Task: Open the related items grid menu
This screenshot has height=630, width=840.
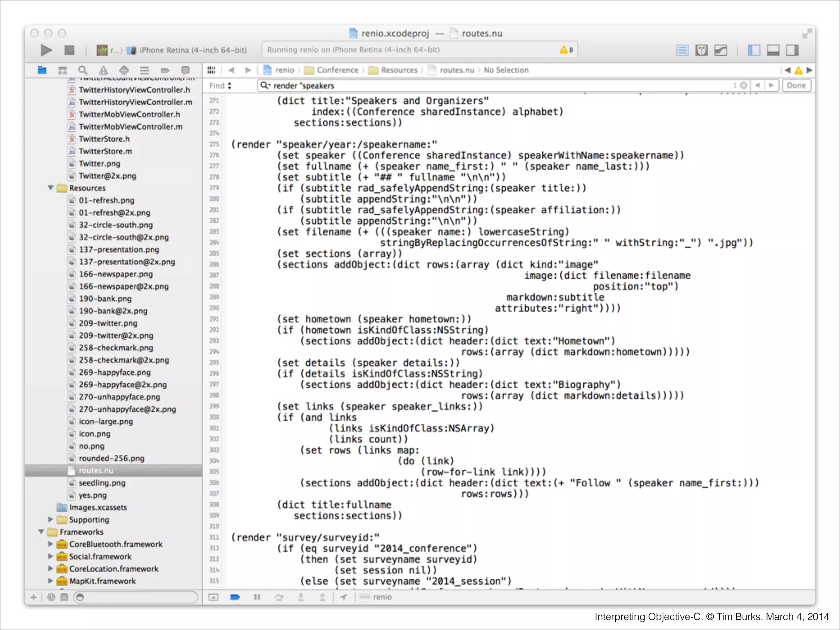Action: coord(211,70)
